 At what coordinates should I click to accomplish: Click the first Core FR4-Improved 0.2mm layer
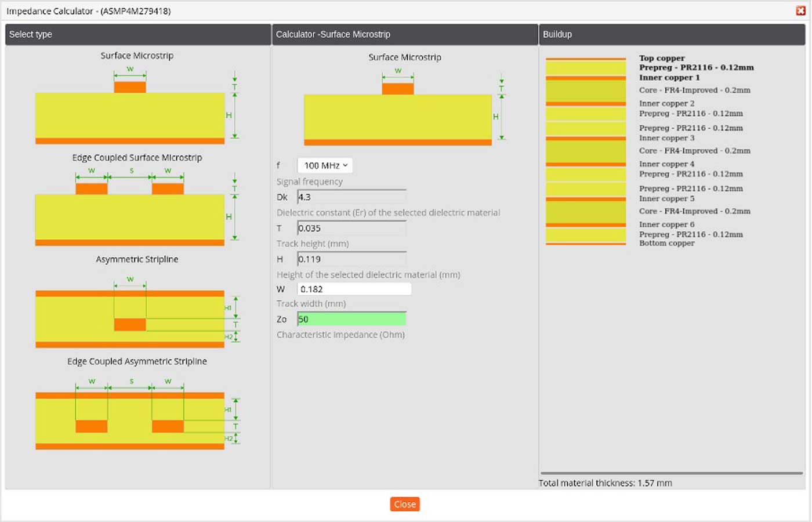(694, 90)
